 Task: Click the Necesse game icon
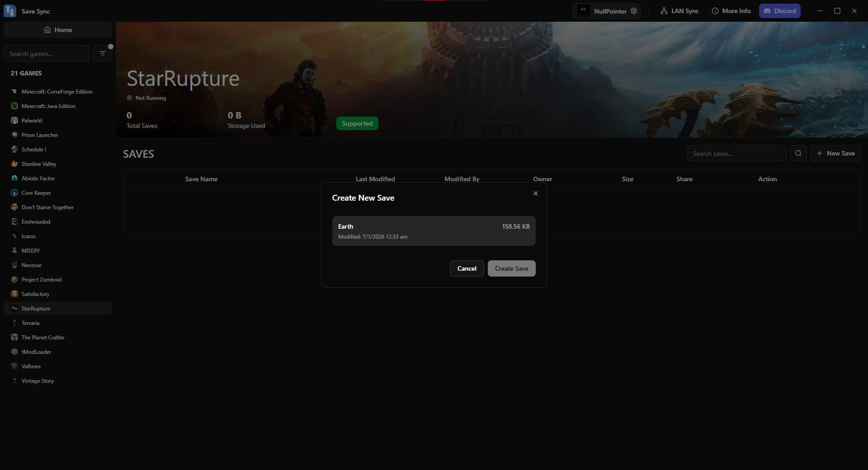(14, 265)
